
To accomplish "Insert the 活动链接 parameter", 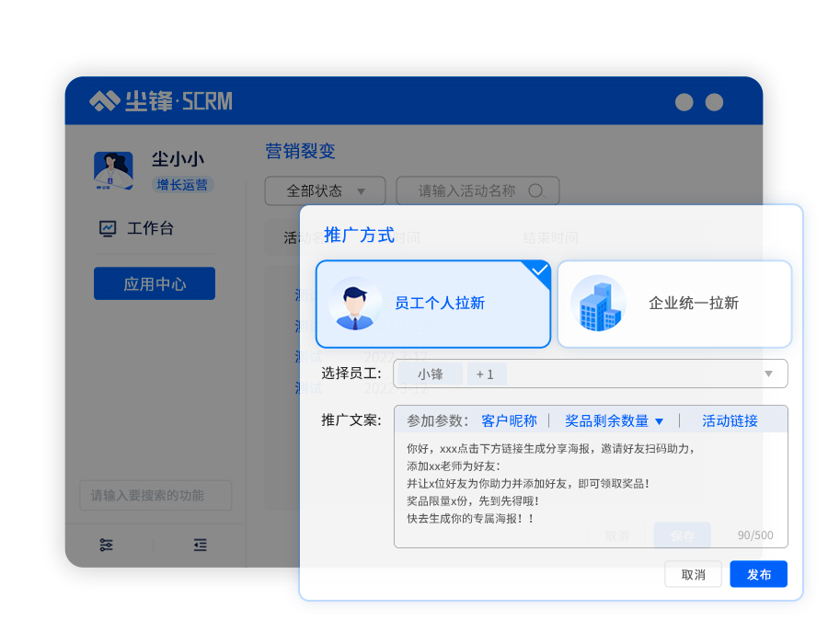I will click(730, 420).
